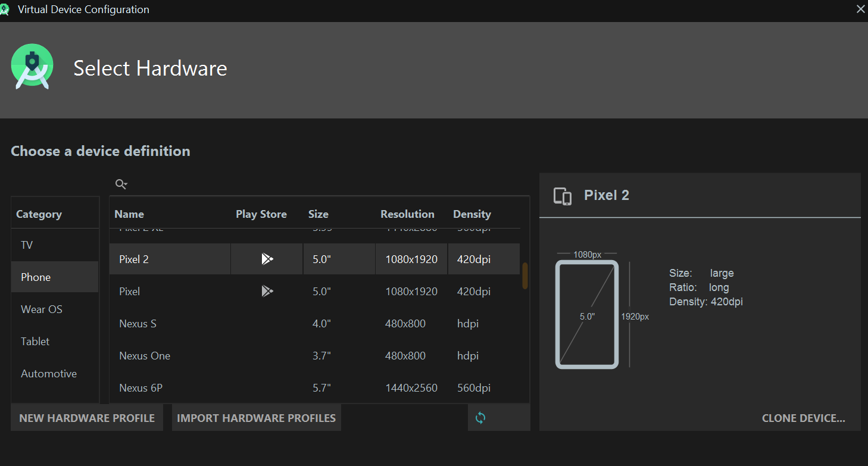Image resolution: width=868 pixels, height=466 pixels.
Task: Click the device table vertical scrollbar thumb
Action: coord(525,276)
